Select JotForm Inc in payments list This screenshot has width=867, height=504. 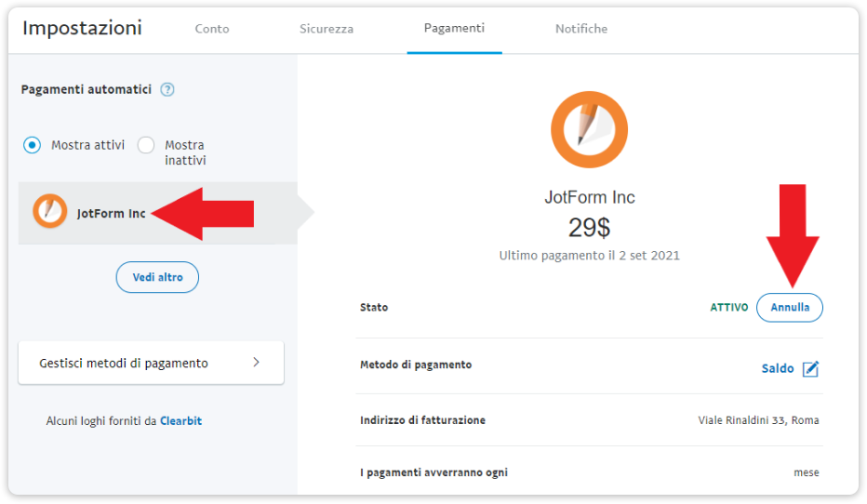pos(112,213)
